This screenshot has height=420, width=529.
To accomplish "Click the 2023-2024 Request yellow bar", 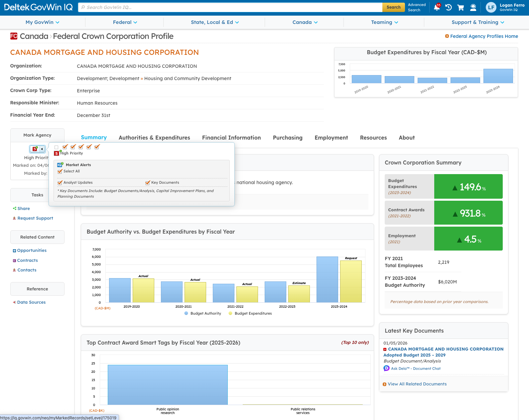I will (351, 281).
